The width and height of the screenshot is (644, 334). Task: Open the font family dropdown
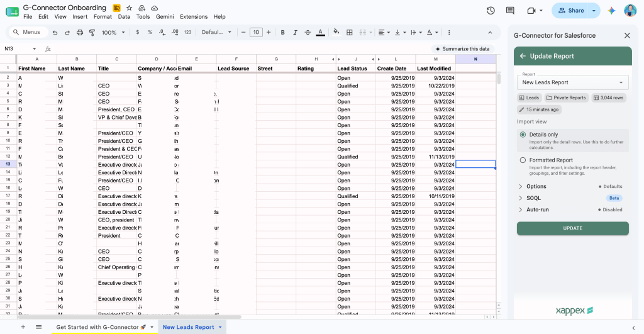[216, 33]
